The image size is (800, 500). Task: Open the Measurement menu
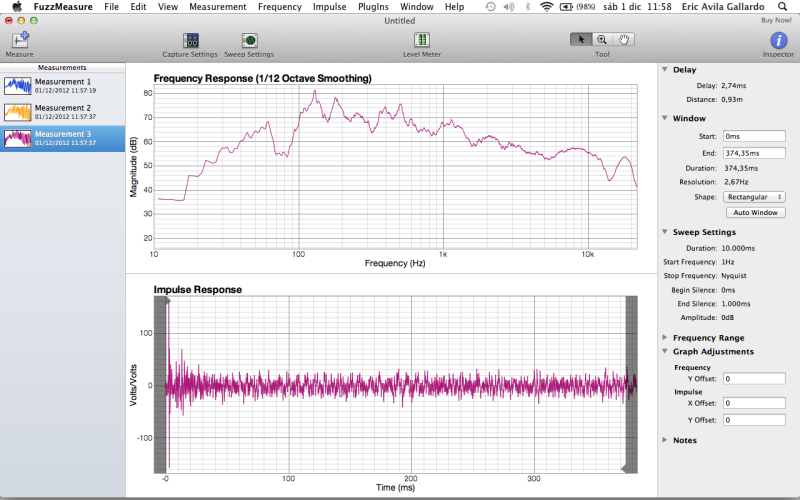[217, 7]
